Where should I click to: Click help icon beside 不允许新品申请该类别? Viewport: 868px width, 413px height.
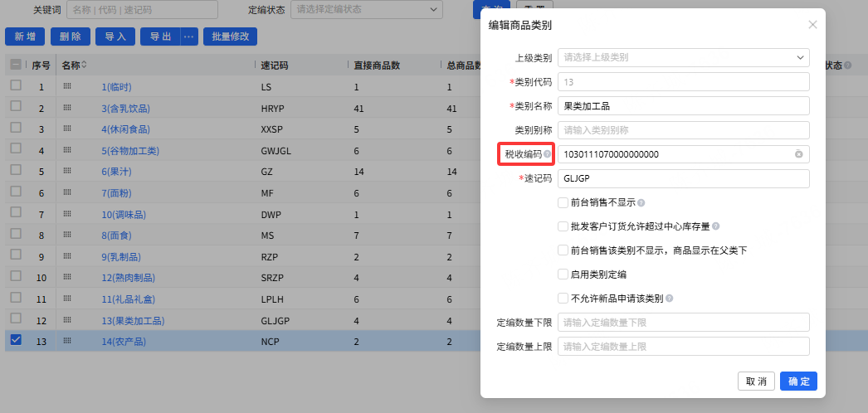click(x=670, y=299)
